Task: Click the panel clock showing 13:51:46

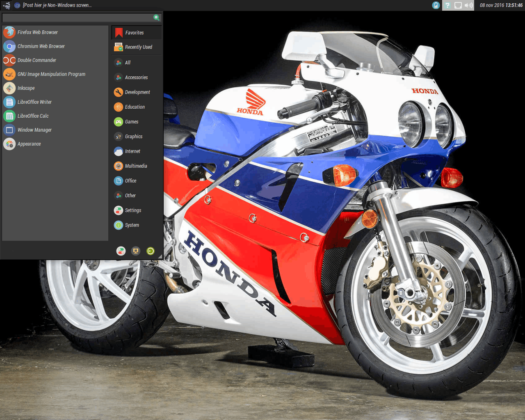Action: point(501,5)
